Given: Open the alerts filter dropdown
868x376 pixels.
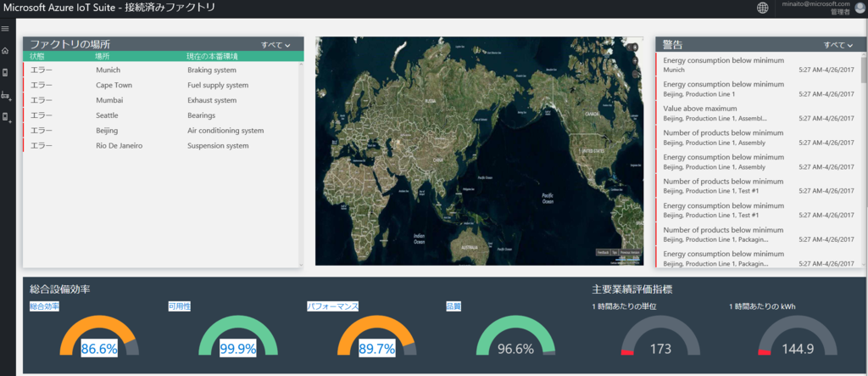Looking at the screenshot, I should 838,45.
